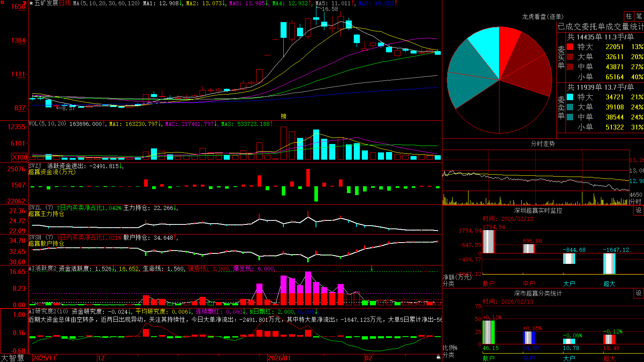Click the SVSH (7) indicator name
644x362 pixels.
pyautogui.click(x=41, y=238)
